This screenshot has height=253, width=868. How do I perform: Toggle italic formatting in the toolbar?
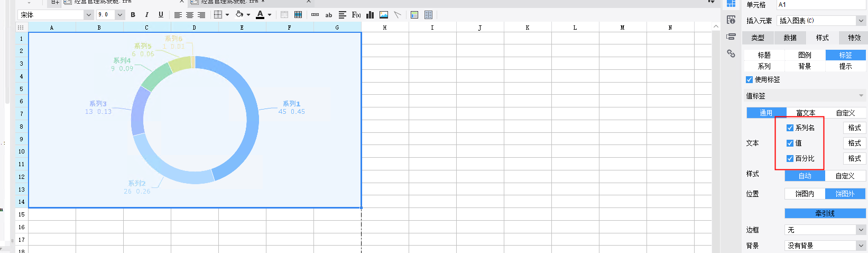click(x=147, y=15)
